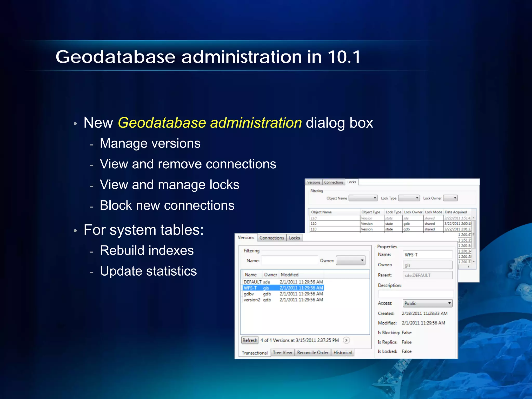Sort locks by Date Acquired column header
This screenshot has width=532, height=399.
point(457,212)
